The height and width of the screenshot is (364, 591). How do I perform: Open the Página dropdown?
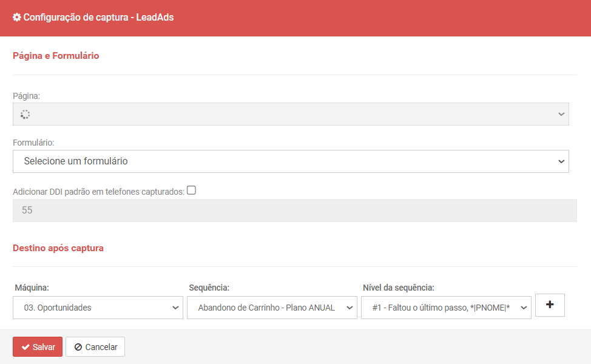291,114
